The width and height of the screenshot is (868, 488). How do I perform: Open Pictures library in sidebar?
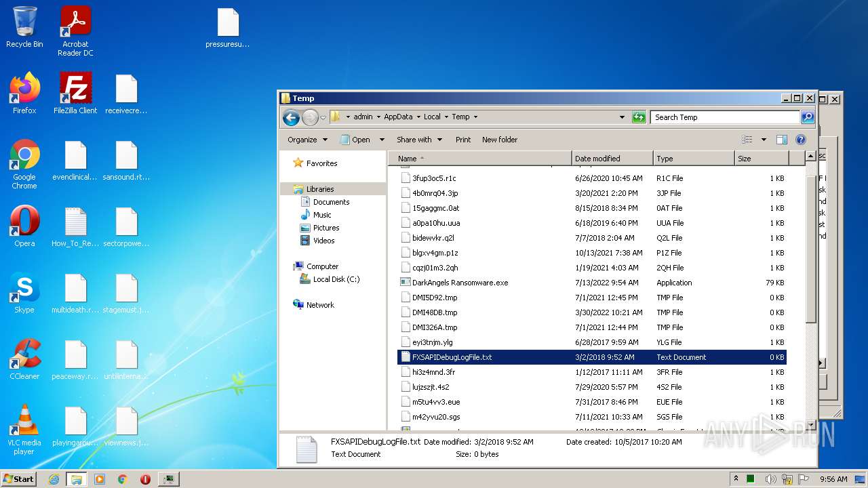(326, 228)
